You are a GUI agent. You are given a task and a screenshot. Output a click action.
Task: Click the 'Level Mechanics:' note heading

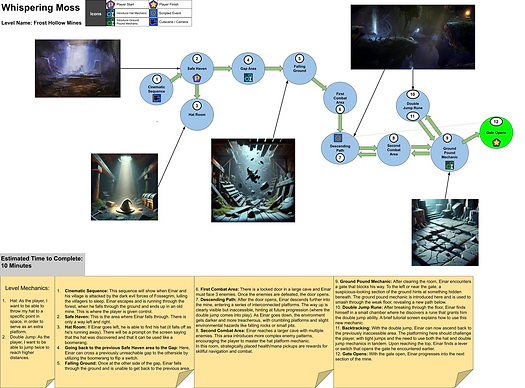coord(27,288)
